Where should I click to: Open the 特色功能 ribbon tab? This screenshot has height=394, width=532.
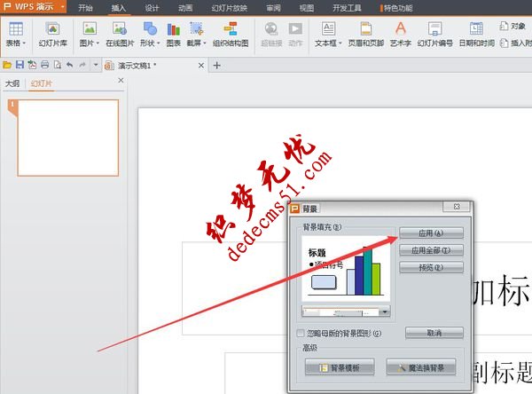[397, 7]
